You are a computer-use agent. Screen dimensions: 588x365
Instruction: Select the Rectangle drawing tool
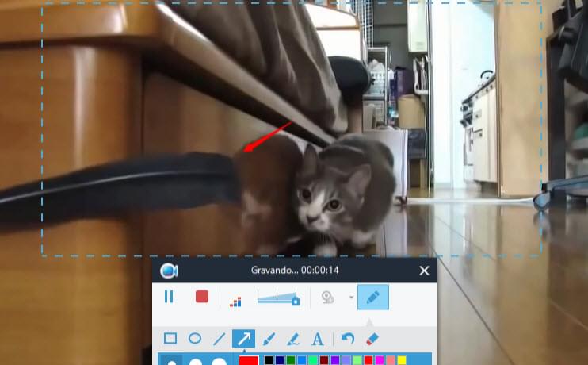170,339
